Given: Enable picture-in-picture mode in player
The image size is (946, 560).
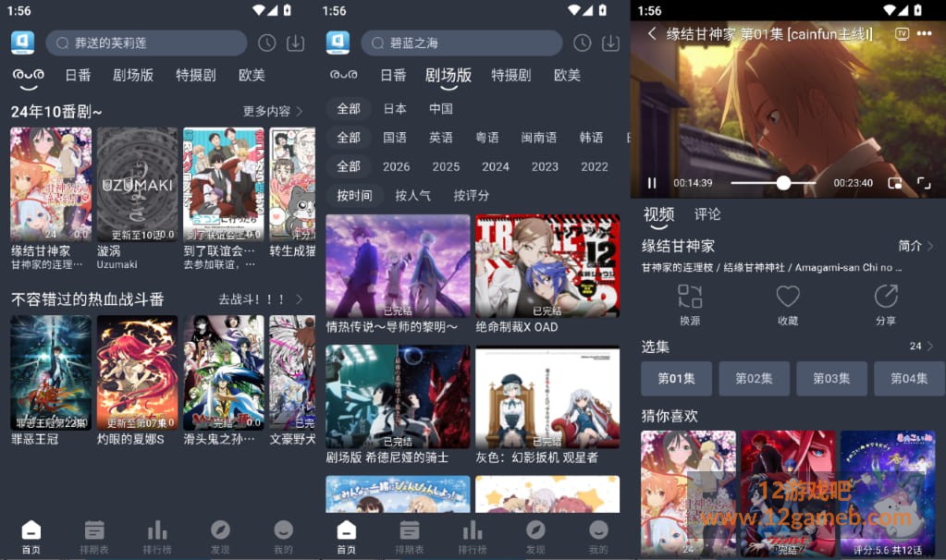Looking at the screenshot, I should pos(895,183).
